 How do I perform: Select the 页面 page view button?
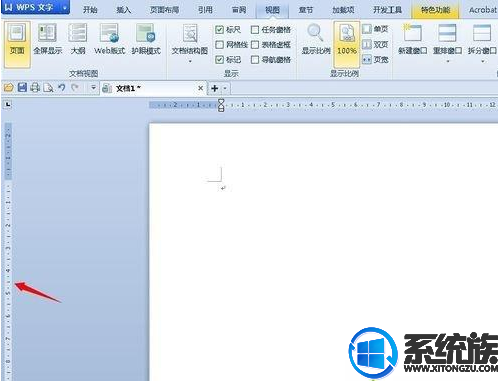coord(17,44)
